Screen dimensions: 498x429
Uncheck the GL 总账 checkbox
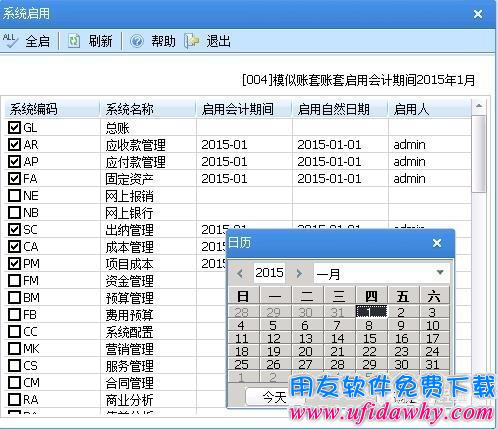[x=14, y=127]
